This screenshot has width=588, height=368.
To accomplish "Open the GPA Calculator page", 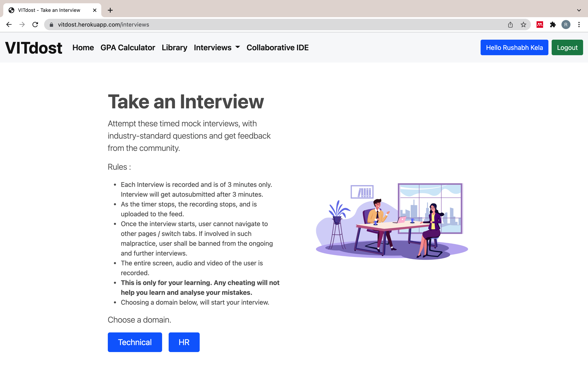I will 128,48.
